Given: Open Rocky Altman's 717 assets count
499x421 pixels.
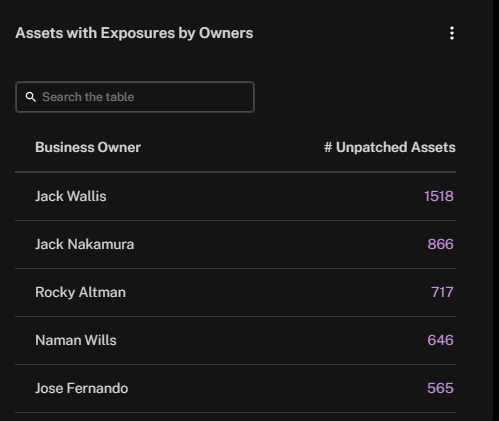Looking at the screenshot, I should [442, 292].
